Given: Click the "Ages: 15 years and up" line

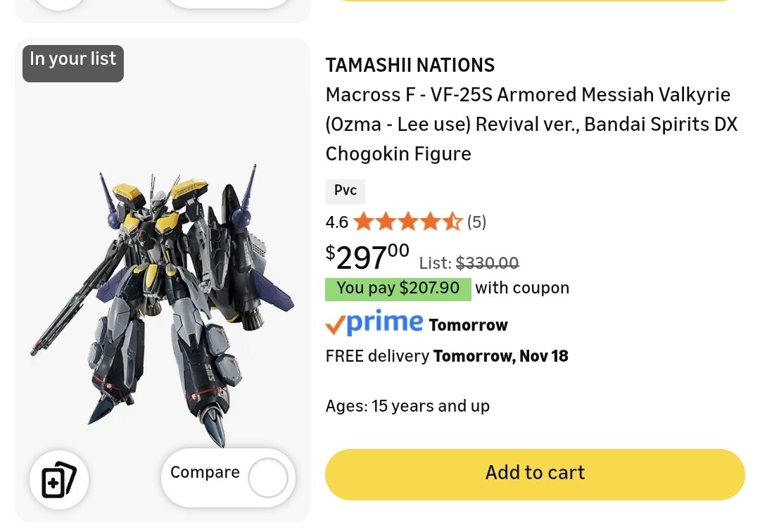Looking at the screenshot, I should (407, 406).
